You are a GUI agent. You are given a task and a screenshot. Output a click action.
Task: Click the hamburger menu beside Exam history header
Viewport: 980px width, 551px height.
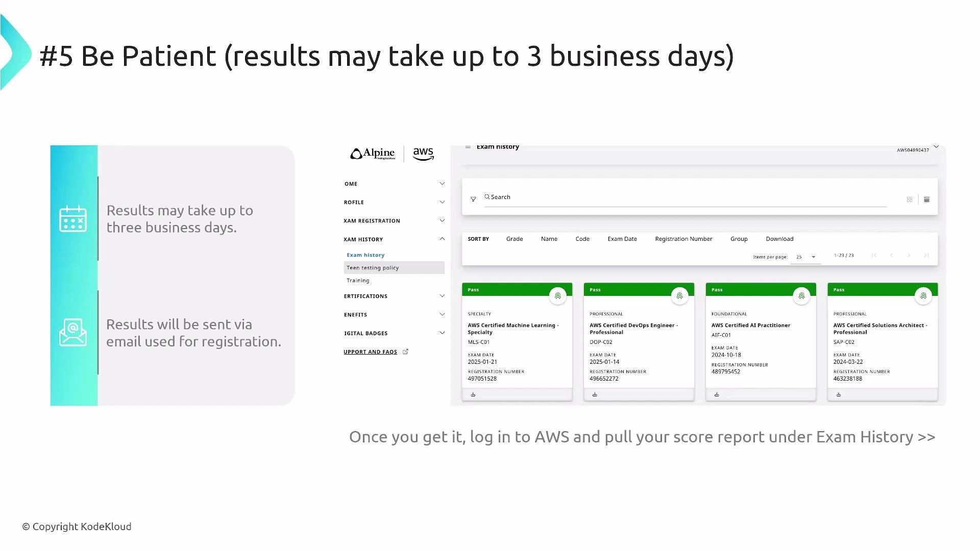468,146
